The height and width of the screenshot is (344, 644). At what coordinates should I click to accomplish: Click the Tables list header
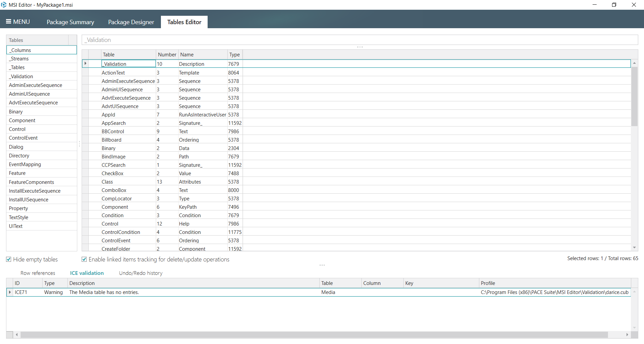tap(37, 40)
